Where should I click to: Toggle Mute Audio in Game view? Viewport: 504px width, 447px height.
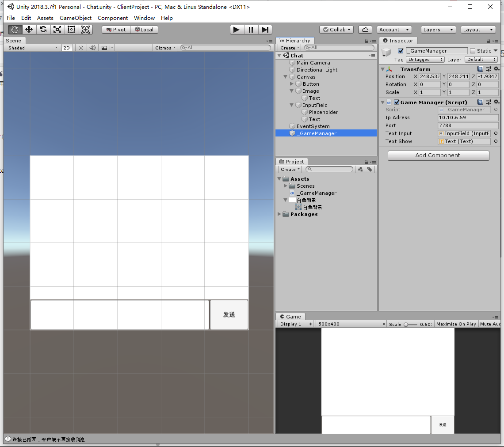[490, 324]
